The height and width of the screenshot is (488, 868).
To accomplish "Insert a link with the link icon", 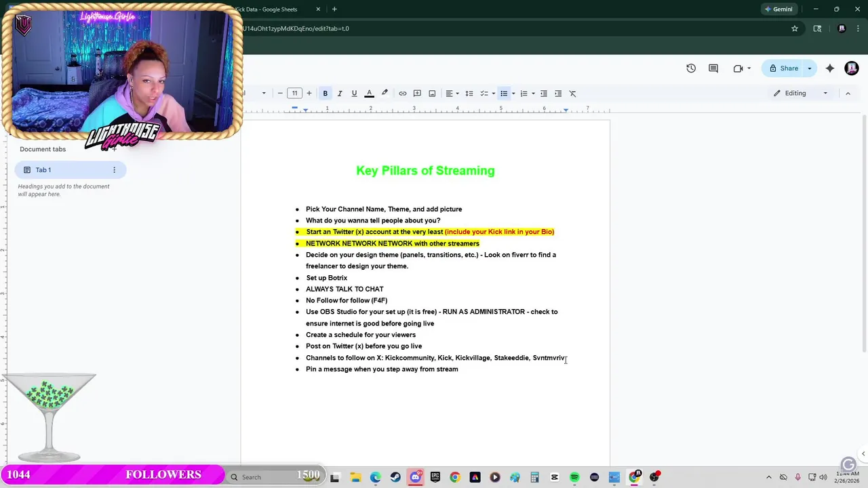I will [403, 94].
